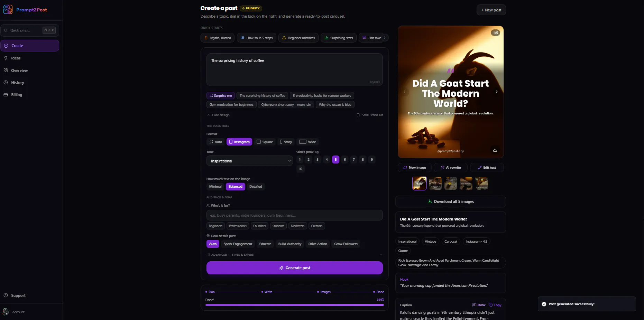Set slides count to 10

[x=301, y=169]
